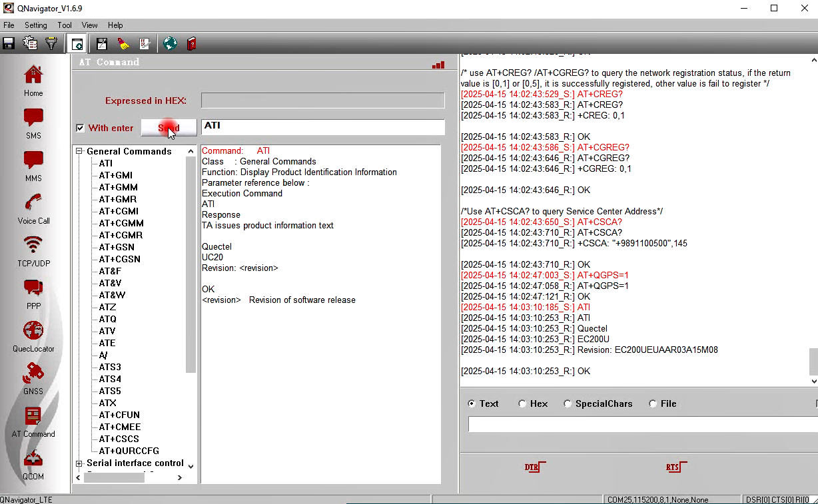The height and width of the screenshot is (504, 818).
Task: Open the TCP/UDP sidebar panel
Action: [33, 252]
